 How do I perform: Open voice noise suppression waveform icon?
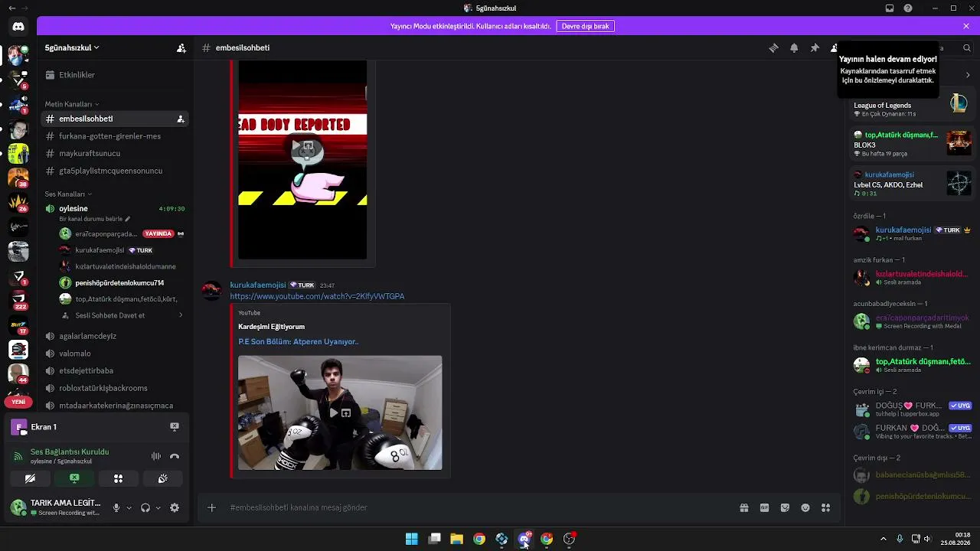pyautogui.click(x=156, y=456)
